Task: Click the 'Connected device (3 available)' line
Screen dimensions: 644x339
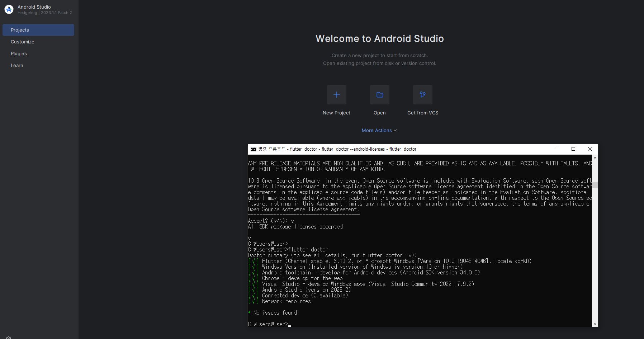Action: (305, 296)
